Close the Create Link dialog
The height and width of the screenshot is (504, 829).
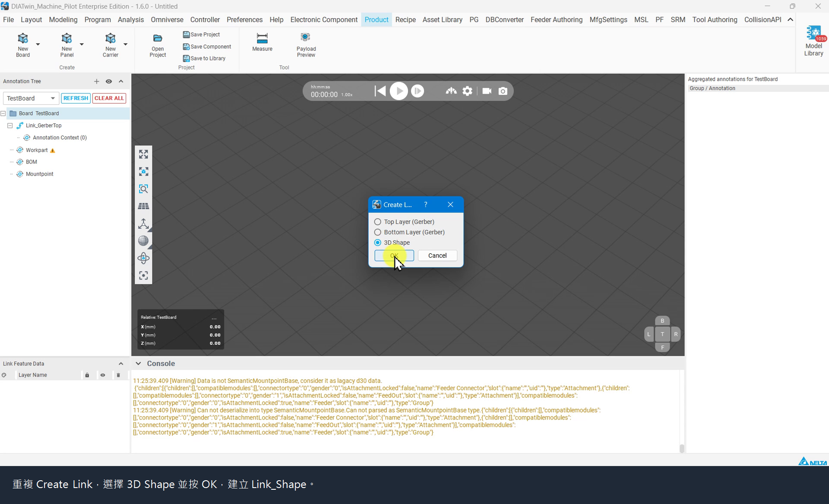450,205
